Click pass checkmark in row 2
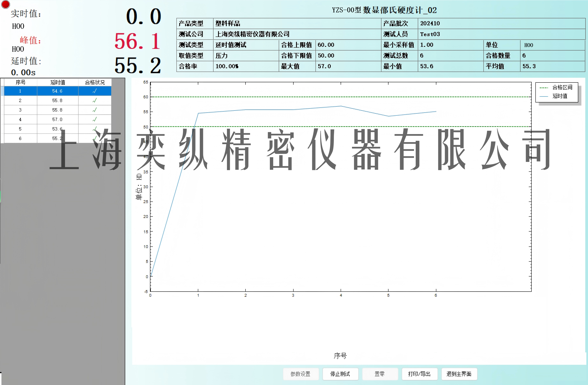The image size is (588, 385). click(95, 100)
